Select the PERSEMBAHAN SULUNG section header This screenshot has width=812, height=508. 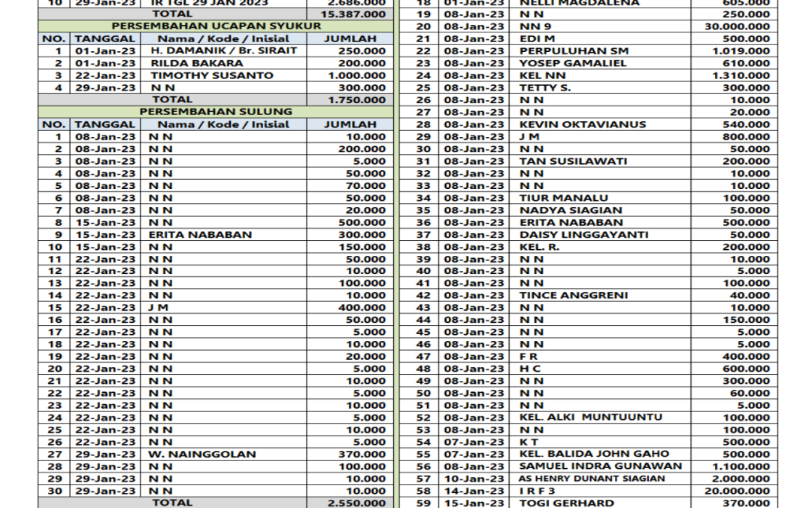click(216, 111)
